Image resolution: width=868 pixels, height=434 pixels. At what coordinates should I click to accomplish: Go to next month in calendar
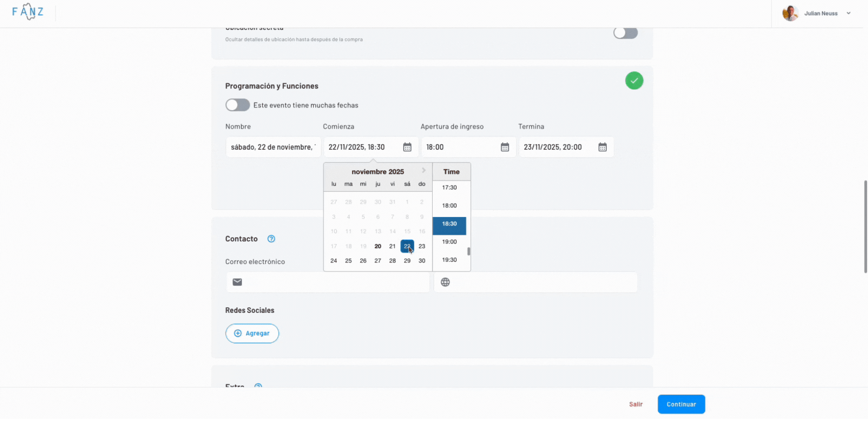coord(424,171)
